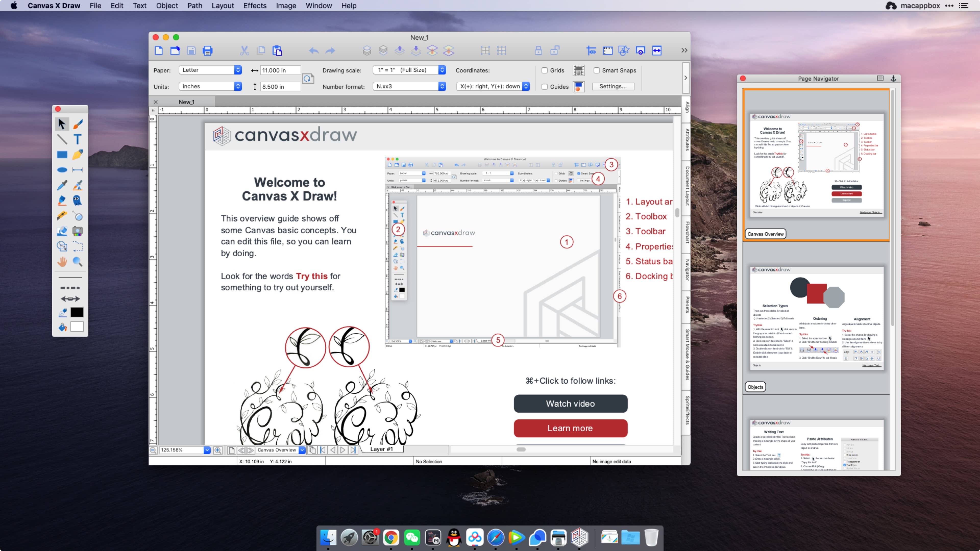Screen dimensions: 980x551
Task: Open the Coordinates direction dropdown
Action: (493, 86)
